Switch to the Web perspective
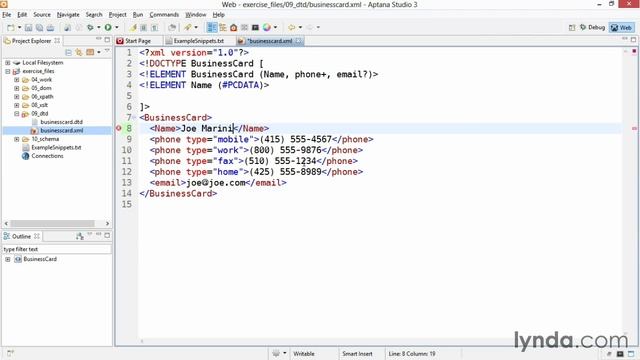Viewport: 640px width, 360px height. [x=621, y=27]
